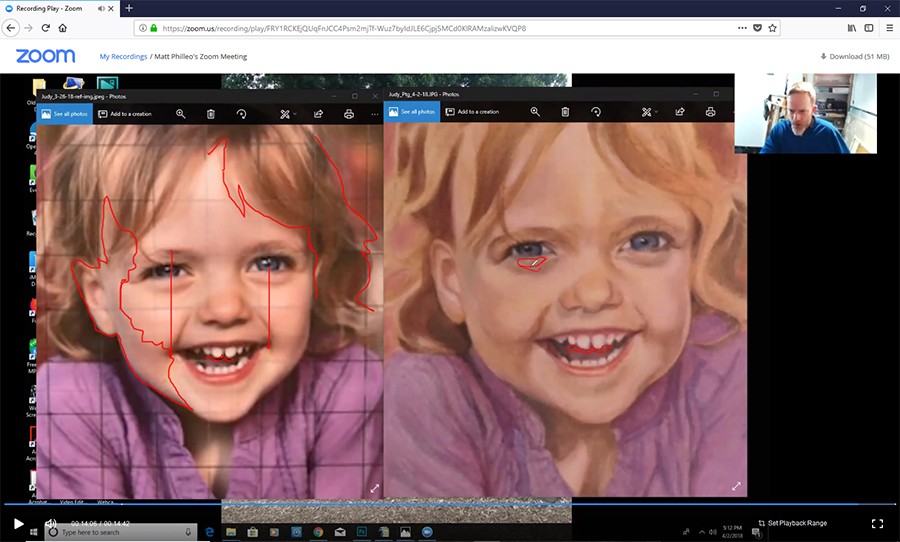The image size is (900, 542).
Task: Click Photoshop on the recorded taskbar
Action: click(x=362, y=532)
